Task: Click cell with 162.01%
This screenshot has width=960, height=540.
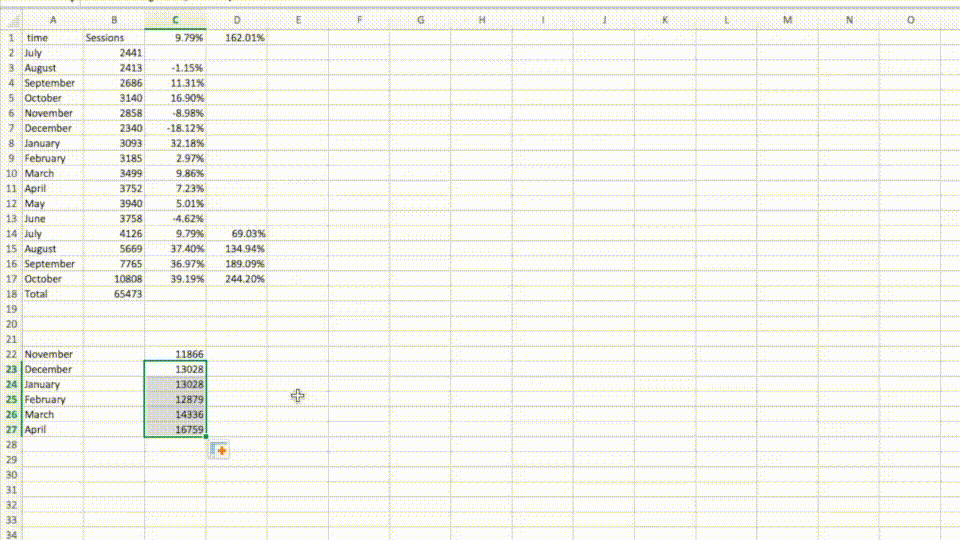Action: pos(236,37)
